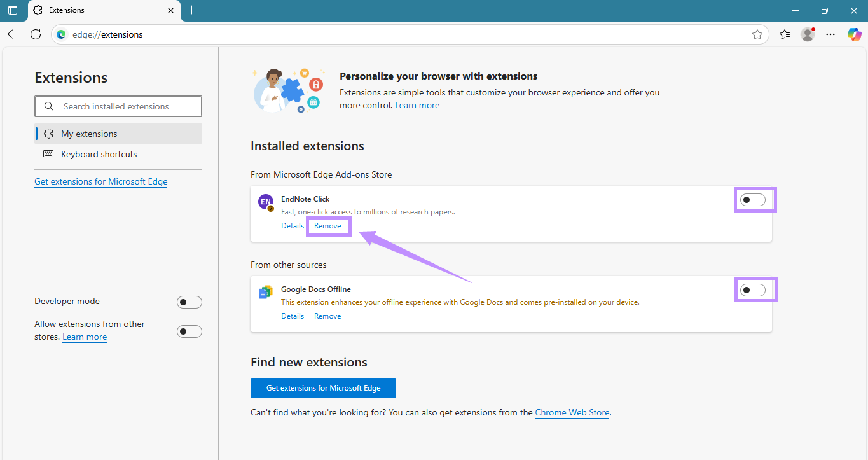Click the Edge logo in address bar
This screenshot has width=868, height=460.
(x=62, y=34)
